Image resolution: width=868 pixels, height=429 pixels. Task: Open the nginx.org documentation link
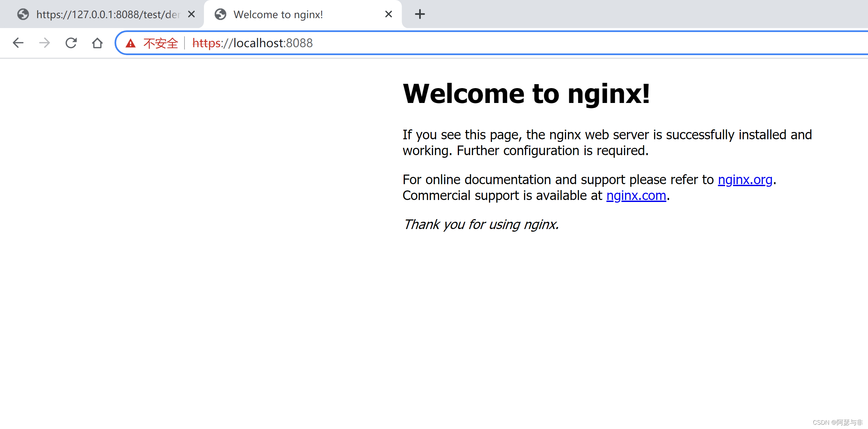click(745, 180)
